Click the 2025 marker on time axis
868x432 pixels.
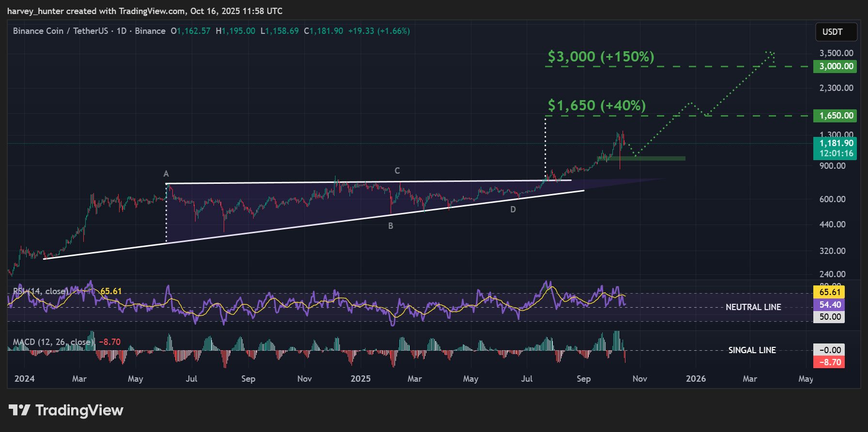pyautogui.click(x=361, y=379)
